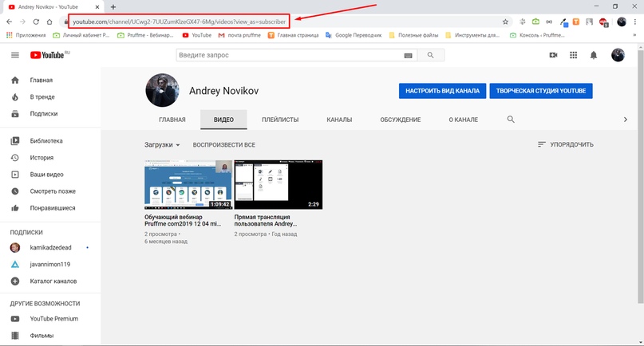This screenshot has height=346, width=644.
Task: Open the Приложения apps shortcut
Action: point(26,35)
